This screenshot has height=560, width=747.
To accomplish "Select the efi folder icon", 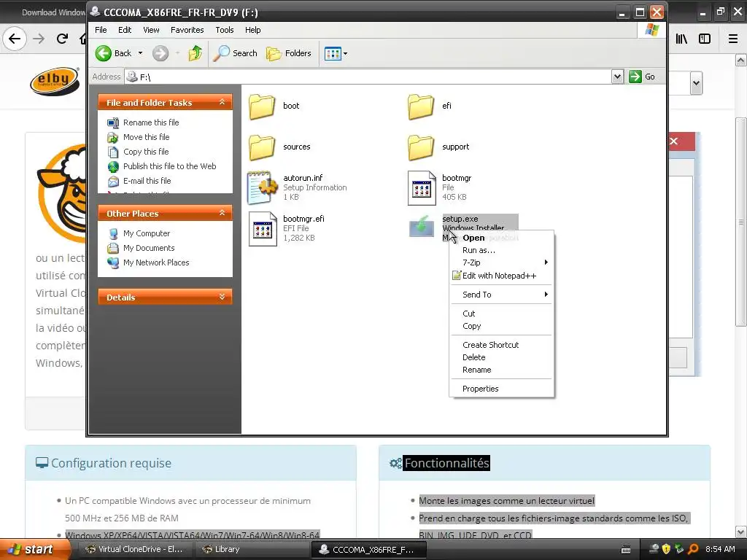I will coord(421,106).
